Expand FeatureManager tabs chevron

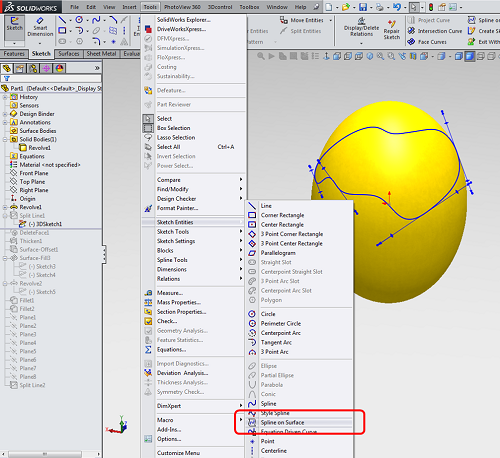(x=97, y=68)
